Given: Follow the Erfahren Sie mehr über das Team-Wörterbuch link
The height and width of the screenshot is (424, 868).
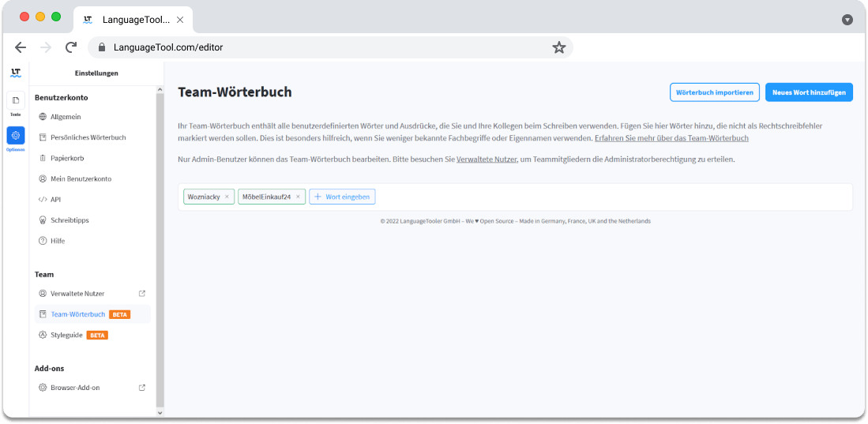Looking at the screenshot, I should (x=671, y=138).
